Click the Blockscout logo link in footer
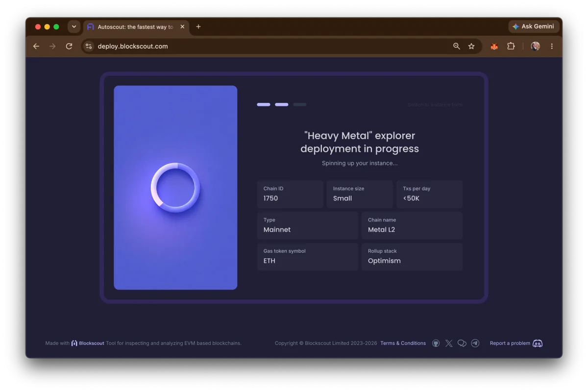Screen dimensions: 588x392 pyautogui.click(x=88, y=343)
